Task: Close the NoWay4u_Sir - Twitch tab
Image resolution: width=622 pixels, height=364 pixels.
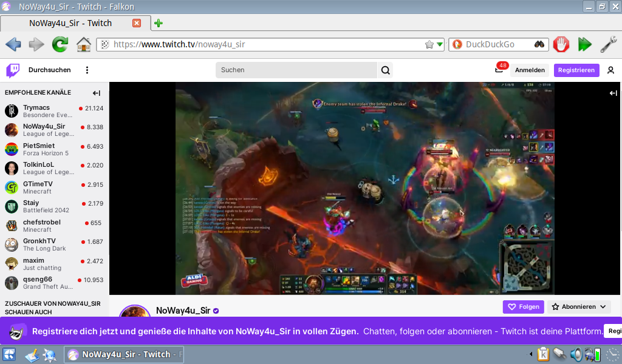Action: [137, 23]
